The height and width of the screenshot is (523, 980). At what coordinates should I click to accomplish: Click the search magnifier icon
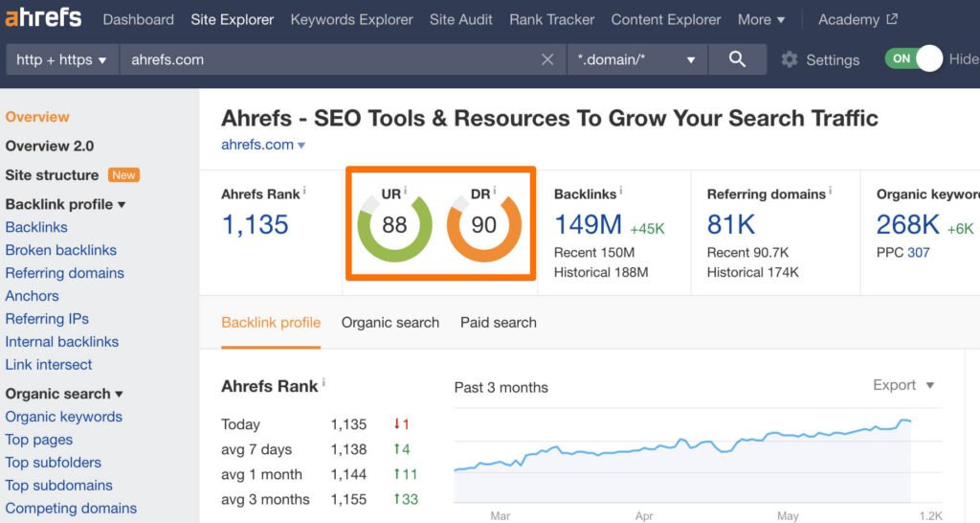[737, 59]
